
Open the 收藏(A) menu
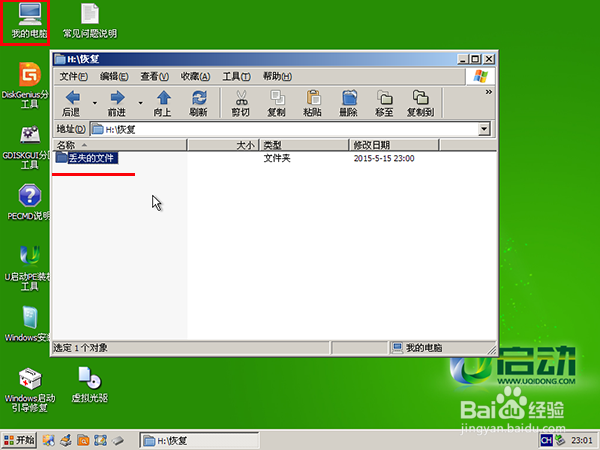[195, 77]
